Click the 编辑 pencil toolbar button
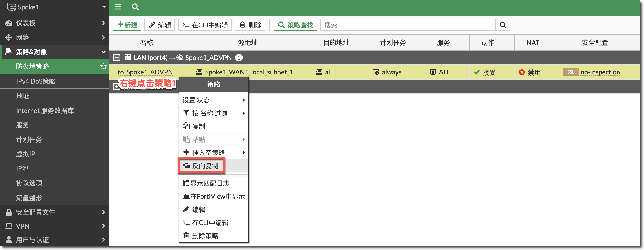 click(160, 25)
